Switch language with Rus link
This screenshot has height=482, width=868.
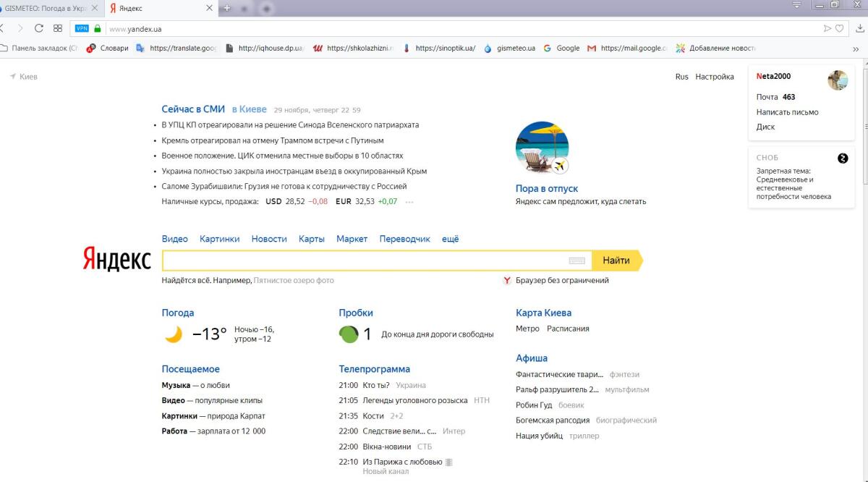(x=681, y=77)
